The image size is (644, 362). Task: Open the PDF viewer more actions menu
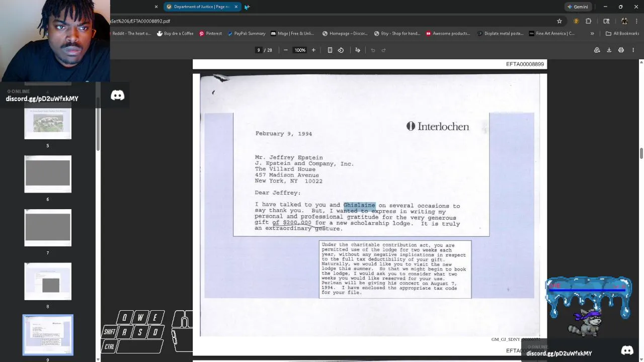tap(633, 50)
